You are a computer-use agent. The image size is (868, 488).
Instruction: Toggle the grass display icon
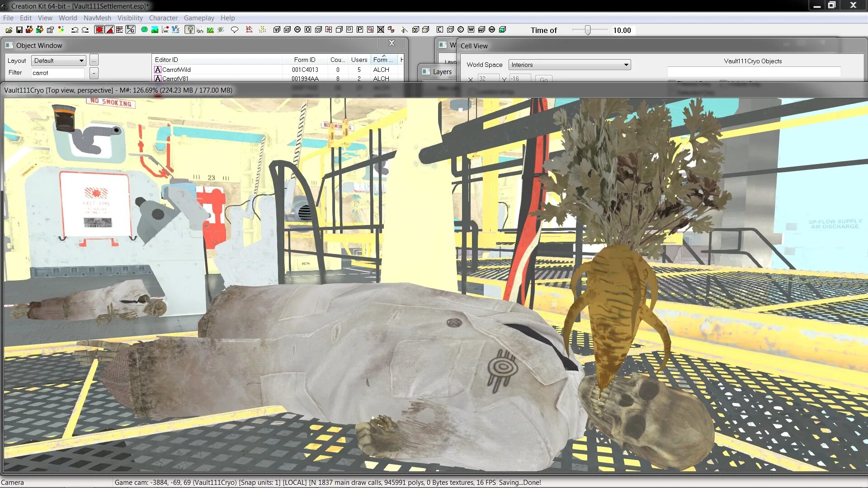click(210, 30)
